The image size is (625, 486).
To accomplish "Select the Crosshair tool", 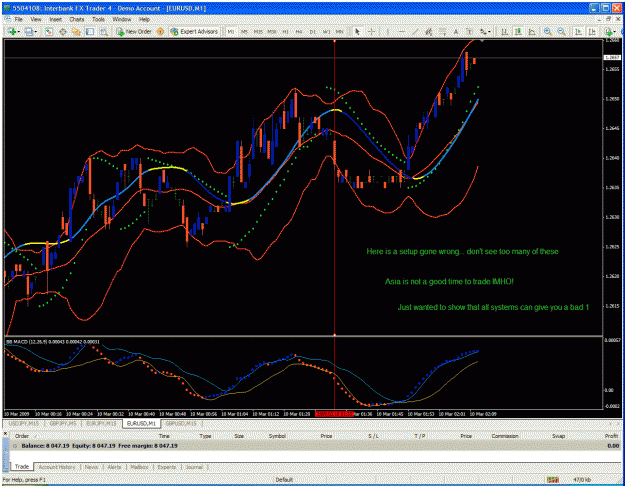I will tap(371, 31).
